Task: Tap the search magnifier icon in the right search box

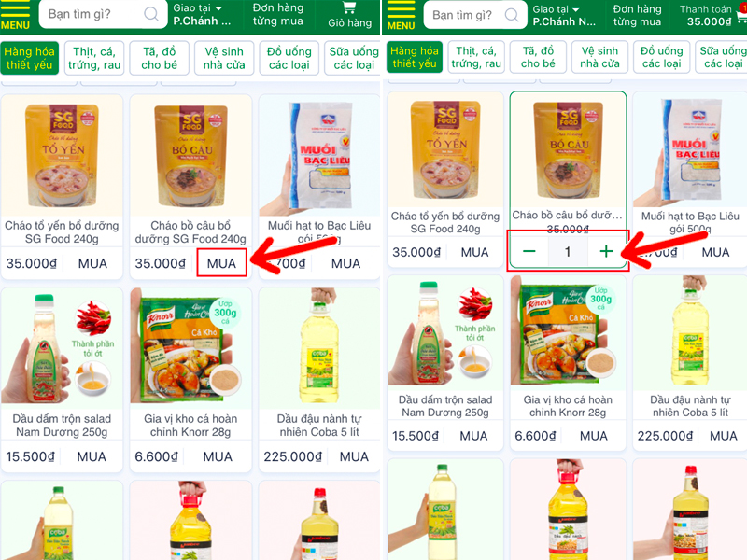Action: [x=512, y=15]
